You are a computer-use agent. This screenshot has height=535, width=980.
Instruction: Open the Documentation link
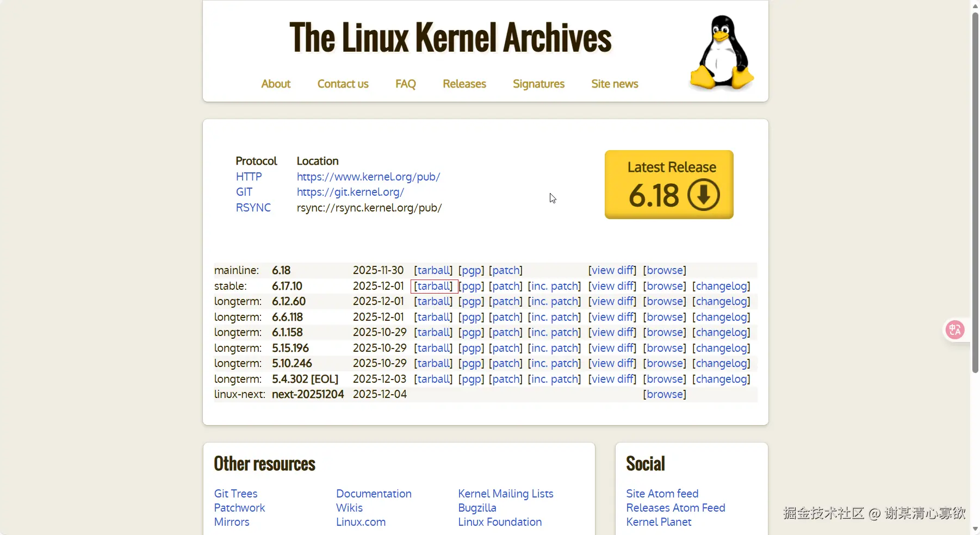pyautogui.click(x=374, y=494)
